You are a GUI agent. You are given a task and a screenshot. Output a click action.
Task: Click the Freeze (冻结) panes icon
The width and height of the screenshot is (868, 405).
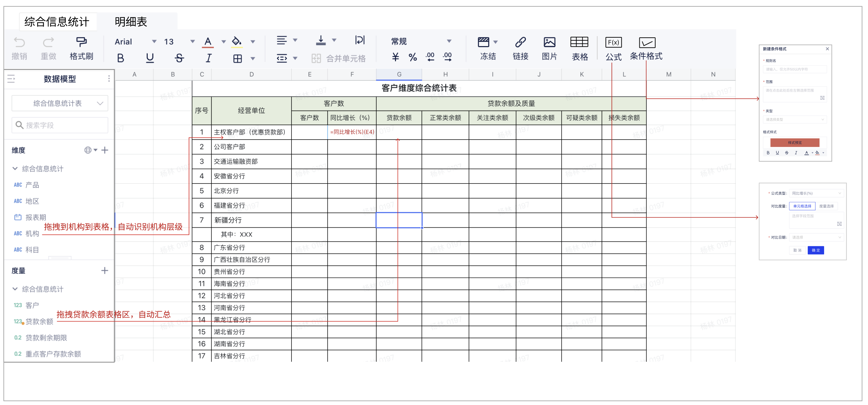pyautogui.click(x=484, y=42)
